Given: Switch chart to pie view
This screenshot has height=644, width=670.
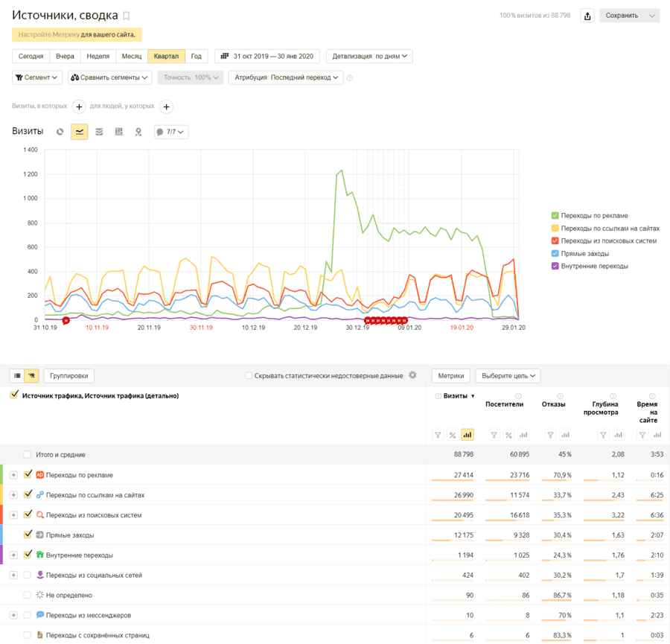Looking at the screenshot, I should [60, 132].
